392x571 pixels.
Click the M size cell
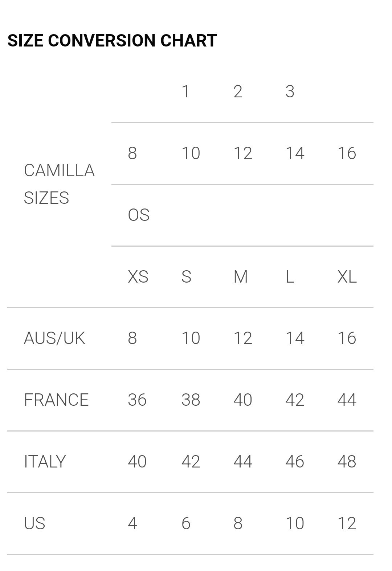coord(241,277)
